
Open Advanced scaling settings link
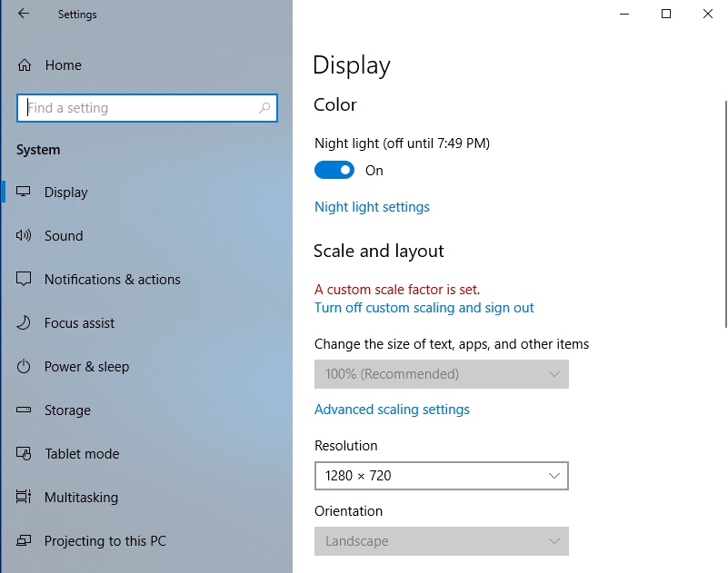392,410
